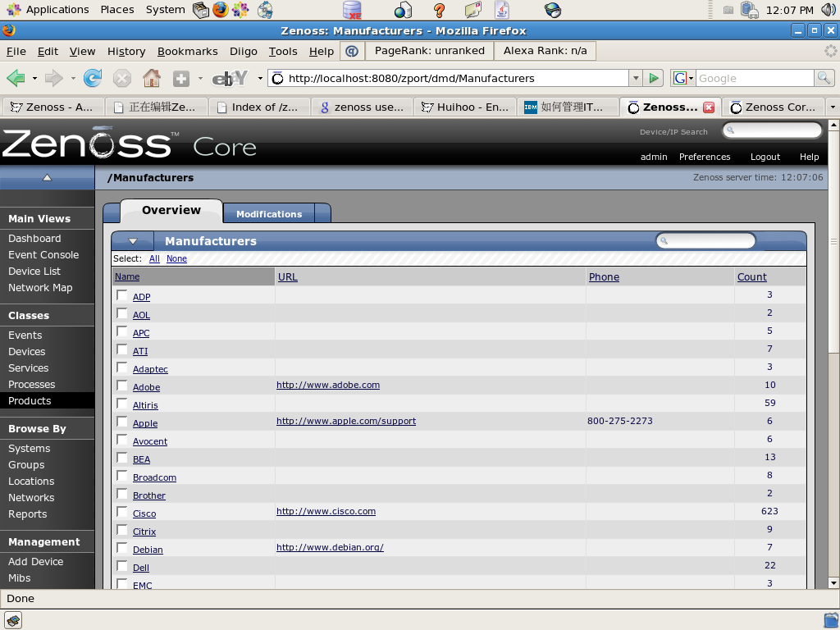Open the Manufacturers table dropdown menu
The image size is (840, 630).
[x=133, y=241]
